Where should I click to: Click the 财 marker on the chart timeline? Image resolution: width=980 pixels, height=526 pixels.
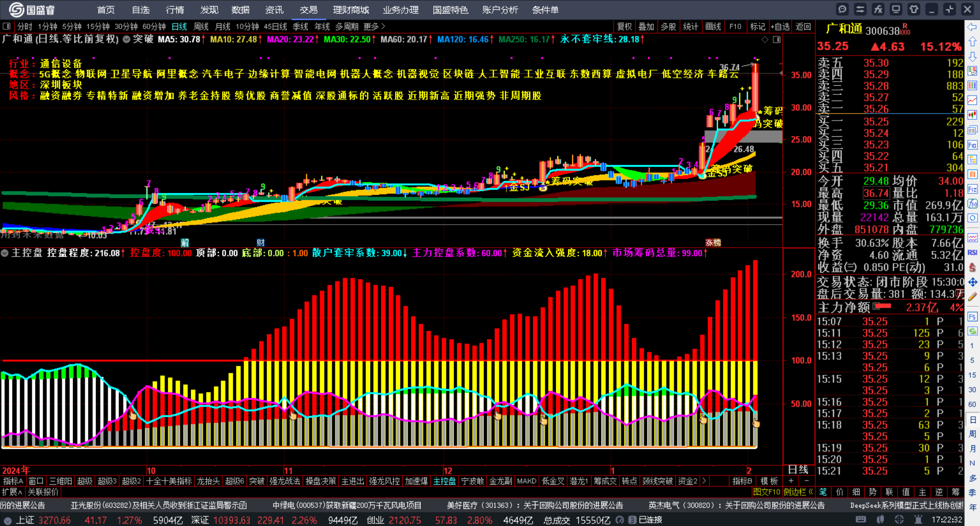260,243
